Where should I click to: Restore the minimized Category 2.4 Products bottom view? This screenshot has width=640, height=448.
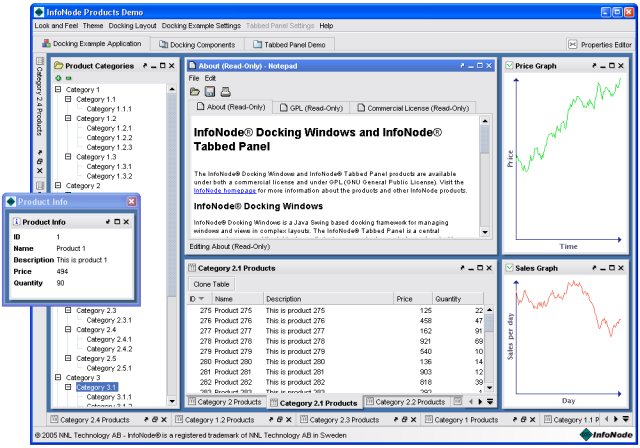pyautogui.click(x=155, y=419)
